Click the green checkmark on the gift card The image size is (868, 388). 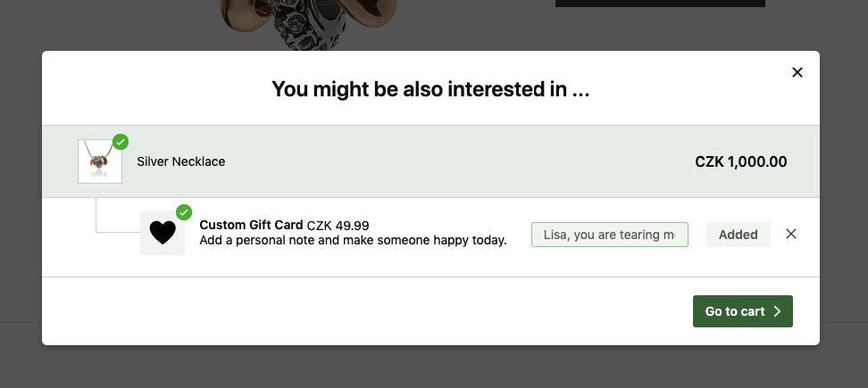[x=184, y=213]
